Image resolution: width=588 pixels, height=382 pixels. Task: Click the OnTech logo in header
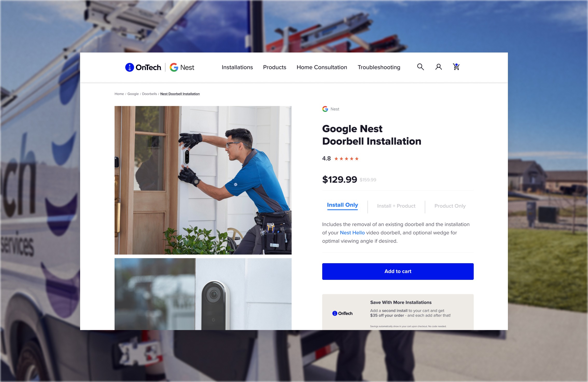(x=143, y=67)
